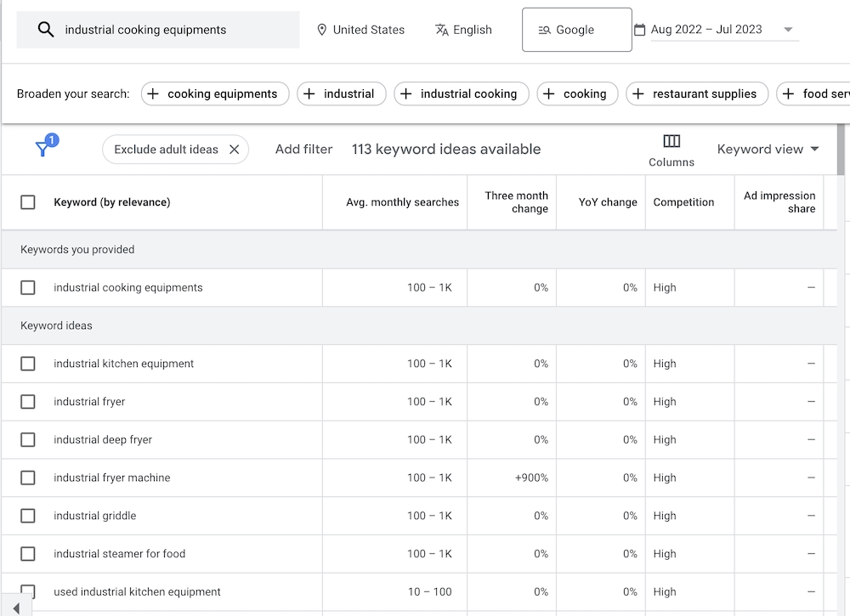Image resolution: width=850 pixels, height=616 pixels.
Task: Check the industrial cooking equipments row
Action: click(28, 288)
